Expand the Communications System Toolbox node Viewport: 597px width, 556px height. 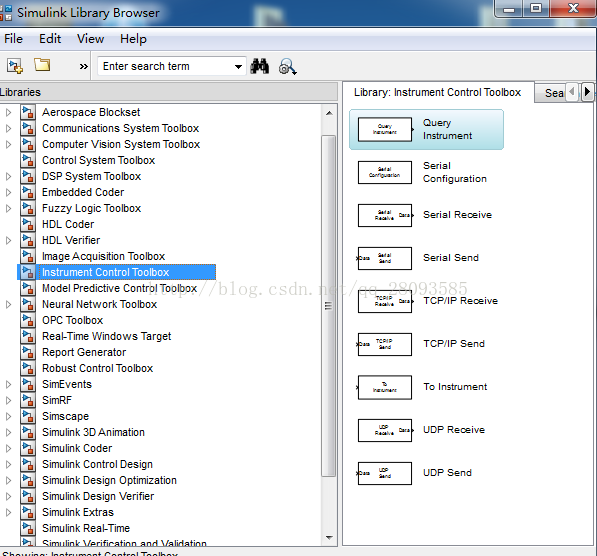click(x=8, y=128)
